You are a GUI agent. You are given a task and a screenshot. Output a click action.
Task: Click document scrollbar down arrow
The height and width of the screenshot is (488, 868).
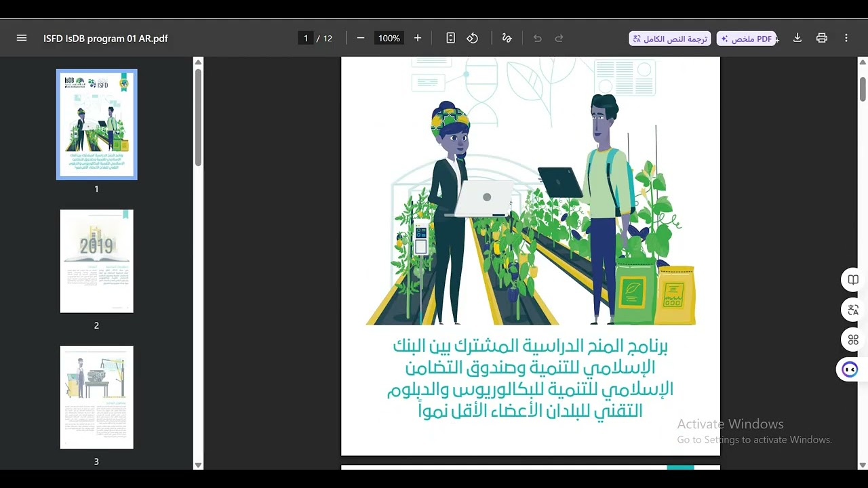(x=863, y=465)
